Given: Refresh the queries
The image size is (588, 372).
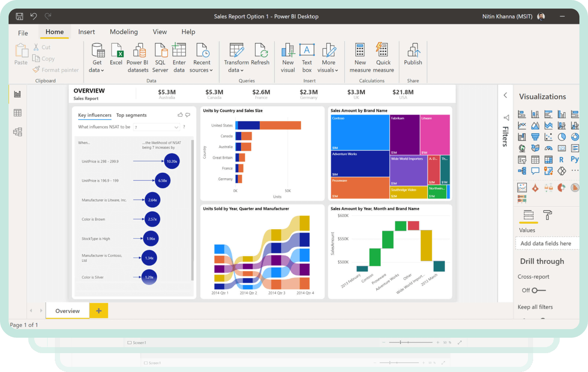Looking at the screenshot, I should 260,54.
